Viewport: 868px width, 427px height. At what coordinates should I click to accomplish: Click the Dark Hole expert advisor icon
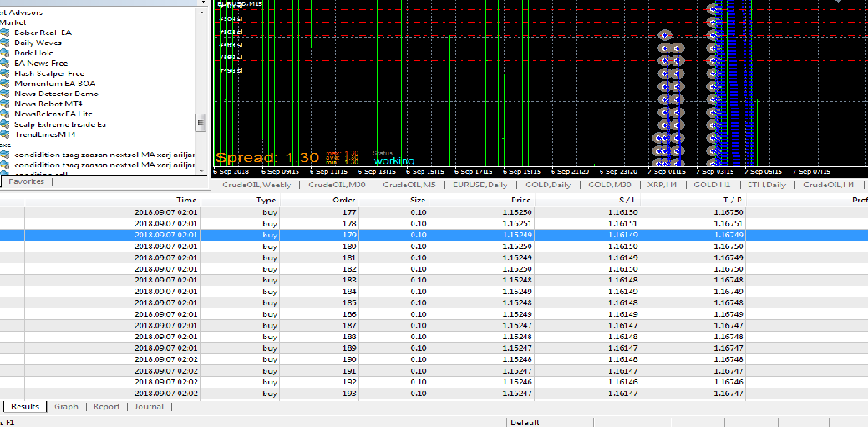(5, 53)
